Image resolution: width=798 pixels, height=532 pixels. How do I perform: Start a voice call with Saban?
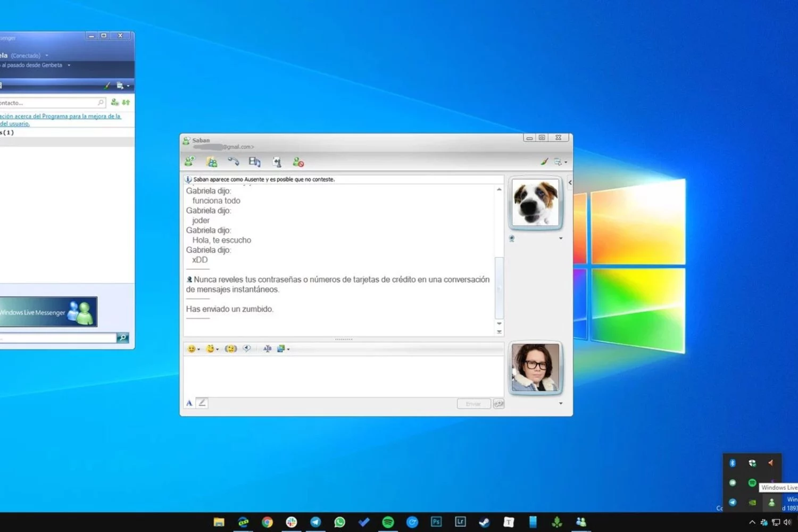point(233,162)
